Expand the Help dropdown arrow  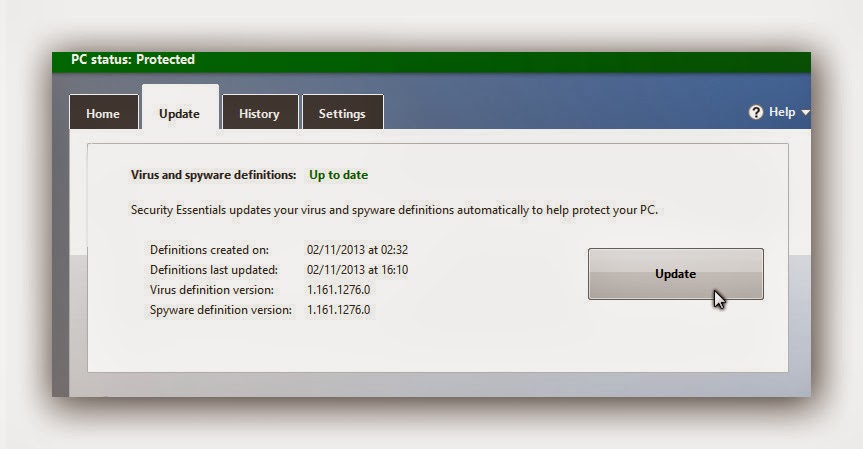pyautogui.click(x=805, y=112)
